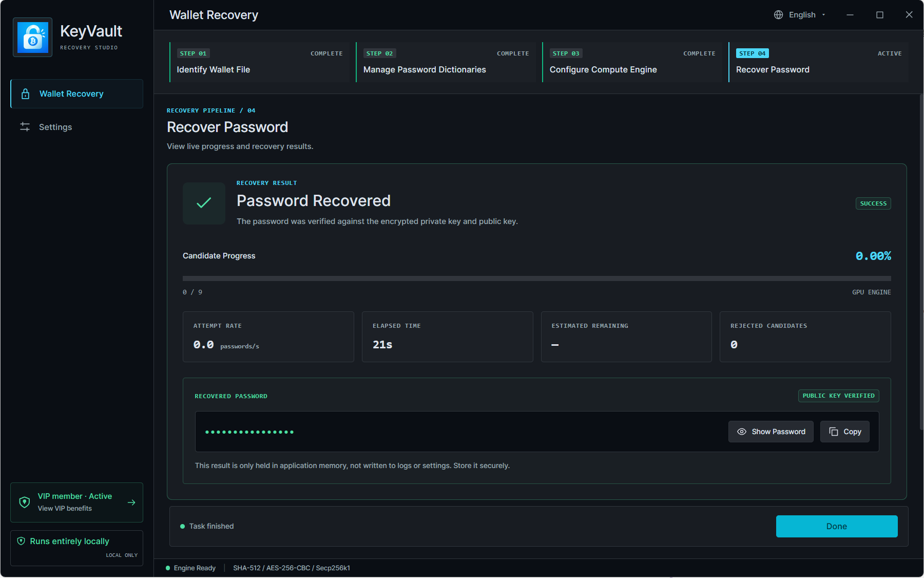
Task: Click the 0.00% progress value
Action: pyautogui.click(x=873, y=256)
